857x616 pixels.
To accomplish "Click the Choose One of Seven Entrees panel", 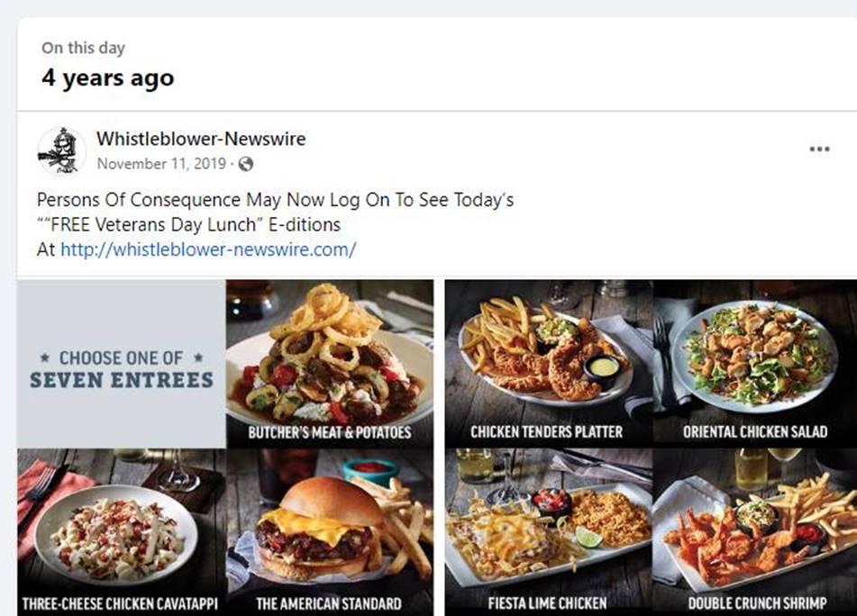I will pyautogui.click(x=122, y=364).
